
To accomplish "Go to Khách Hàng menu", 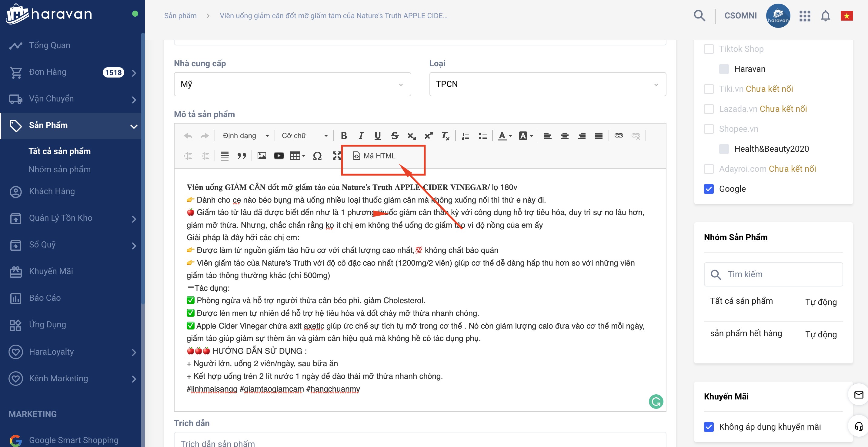I will (x=52, y=191).
